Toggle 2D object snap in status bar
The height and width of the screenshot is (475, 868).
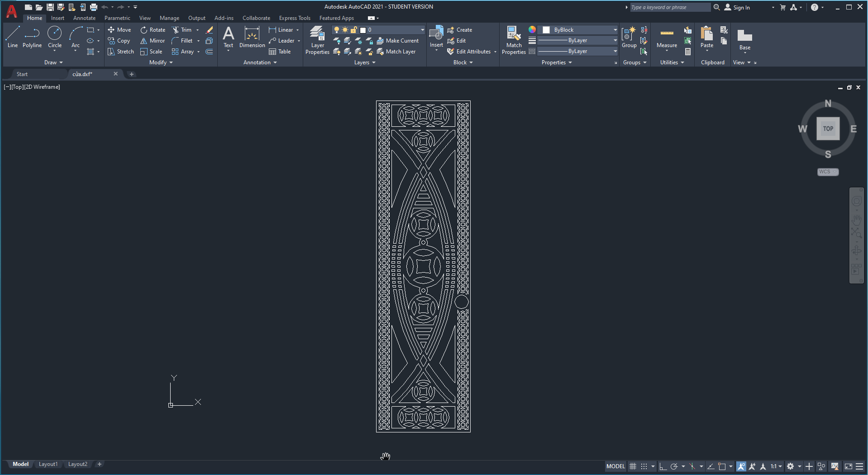(x=722, y=466)
